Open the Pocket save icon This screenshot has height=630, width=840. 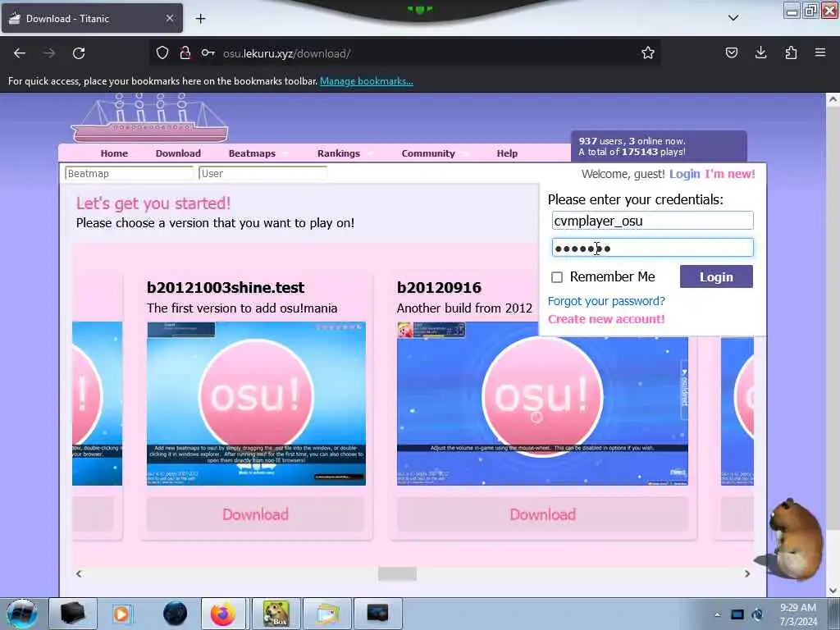pos(731,52)
